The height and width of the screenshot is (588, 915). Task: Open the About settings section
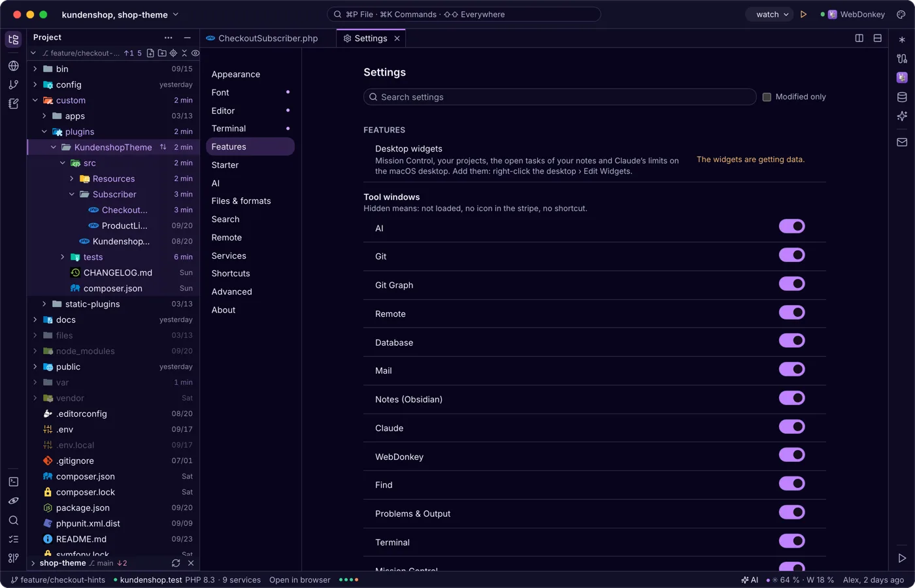pos(250,310)
